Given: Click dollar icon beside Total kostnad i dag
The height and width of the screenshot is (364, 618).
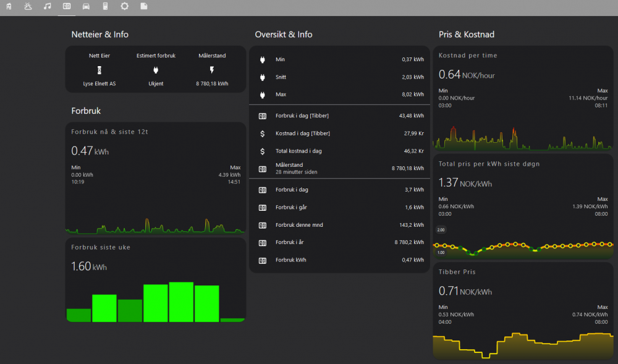Looking at the screenshot, I should pos(263,151).
